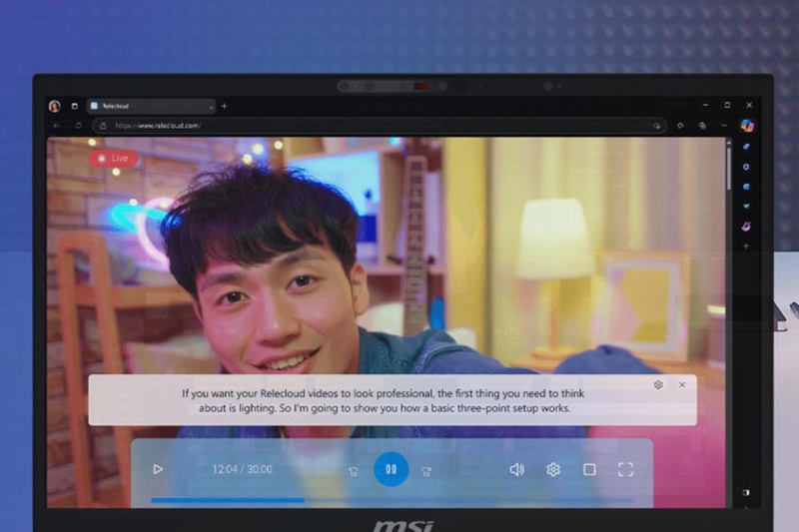Open the browser extensions icon
The height and width of the screenshot is (532, 799).
(x=680, y=125)
